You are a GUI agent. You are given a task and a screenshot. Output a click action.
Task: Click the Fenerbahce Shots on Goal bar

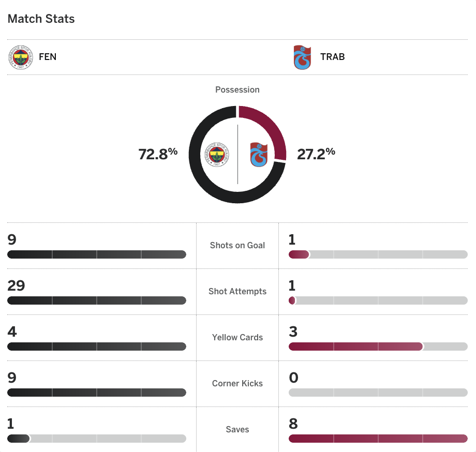[x=97, y=254]
